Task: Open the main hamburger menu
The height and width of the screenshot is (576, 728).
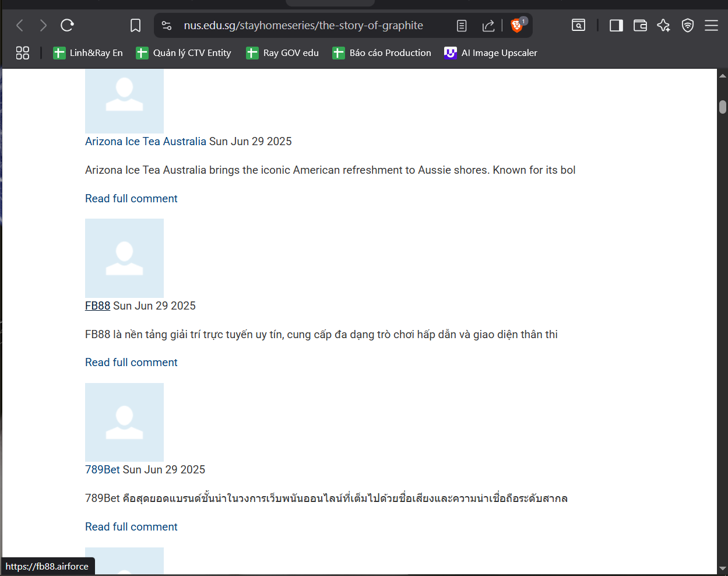Action: (711, 25)
